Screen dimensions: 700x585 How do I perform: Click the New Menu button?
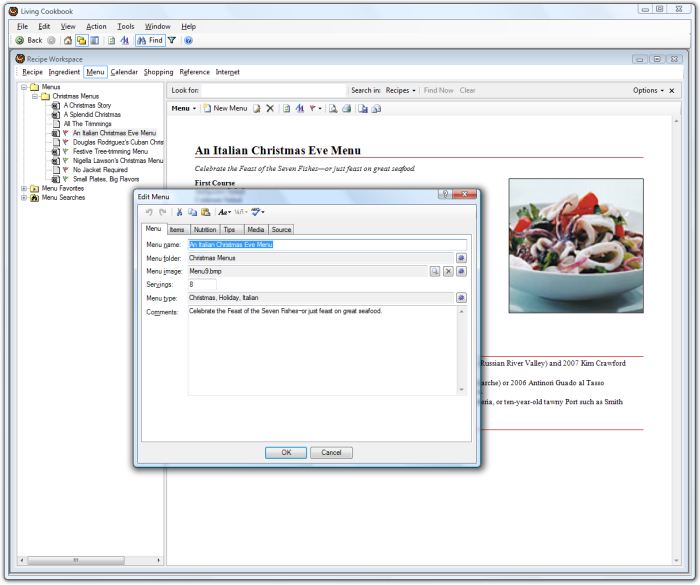tap(225, 109)
